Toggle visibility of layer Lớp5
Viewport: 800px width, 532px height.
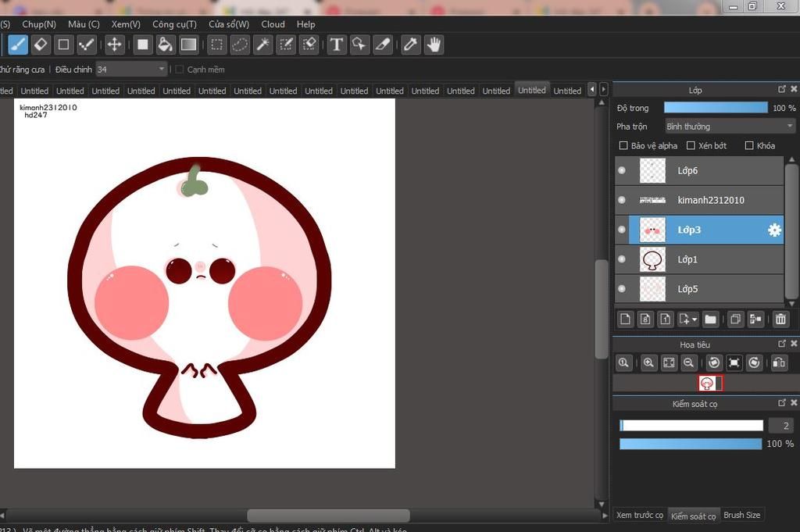(x=621, y=289)
